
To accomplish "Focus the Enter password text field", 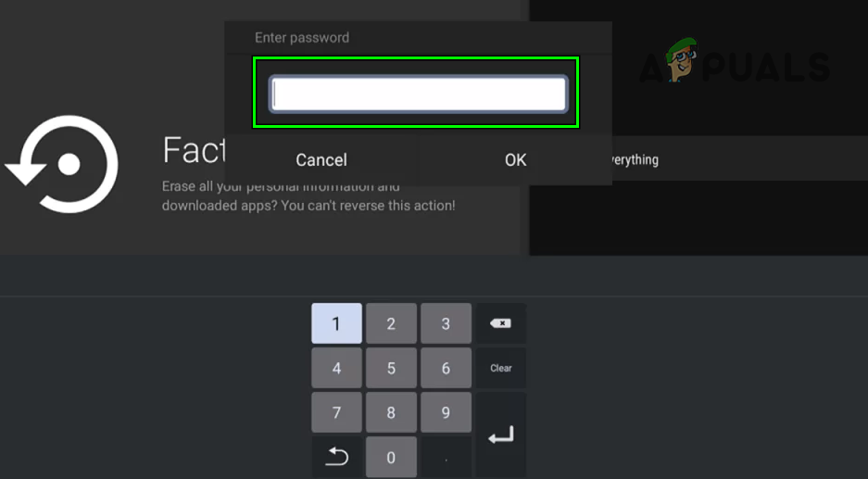I will coord(418,94).
